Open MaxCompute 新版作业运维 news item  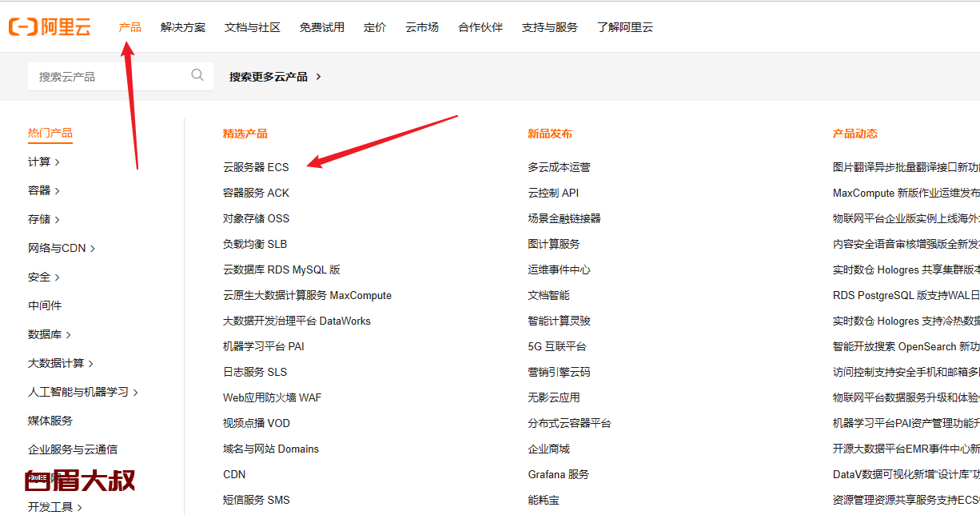point(906,193)
